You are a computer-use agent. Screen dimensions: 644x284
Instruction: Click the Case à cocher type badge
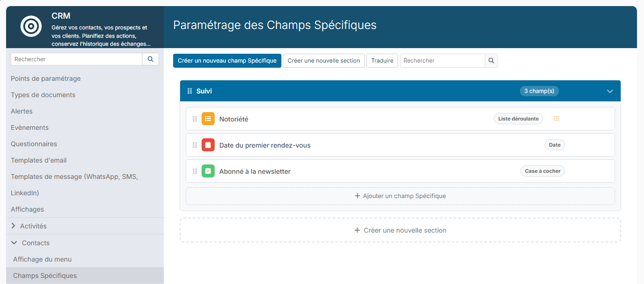tap(543, 171)
